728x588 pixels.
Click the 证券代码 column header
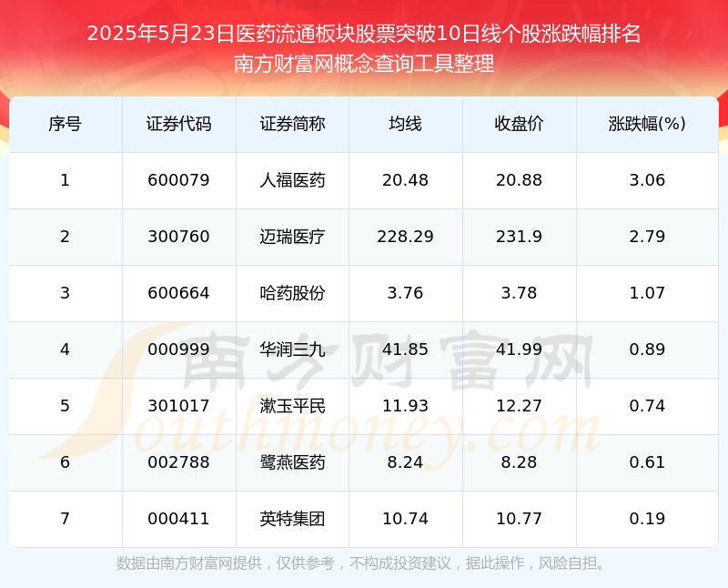pos(178,124)
